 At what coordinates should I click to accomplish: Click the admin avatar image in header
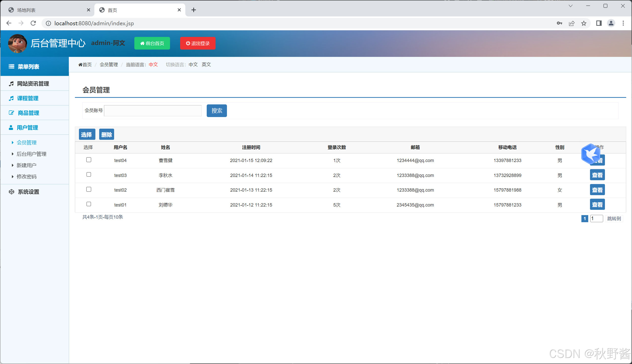click(17, 43)
